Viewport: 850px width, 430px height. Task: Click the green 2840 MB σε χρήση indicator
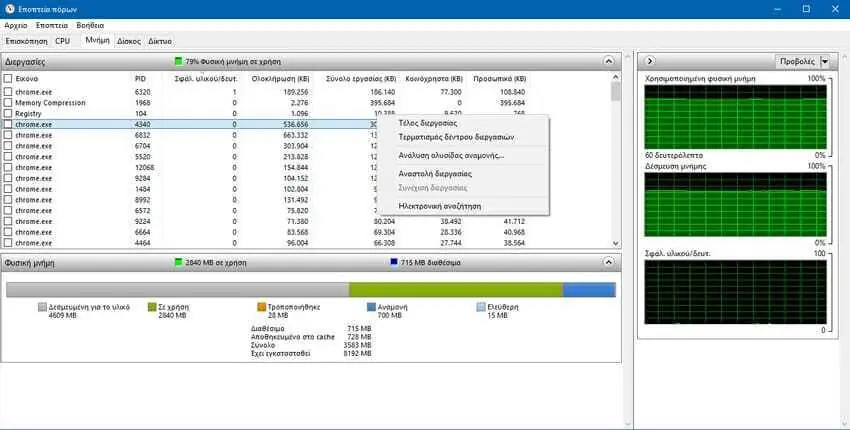[x=178, y=262]
